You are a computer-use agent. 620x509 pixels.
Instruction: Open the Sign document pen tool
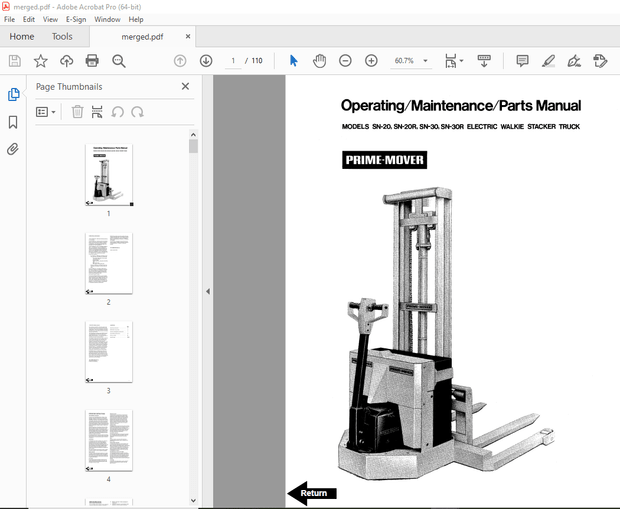click(574, 61)
